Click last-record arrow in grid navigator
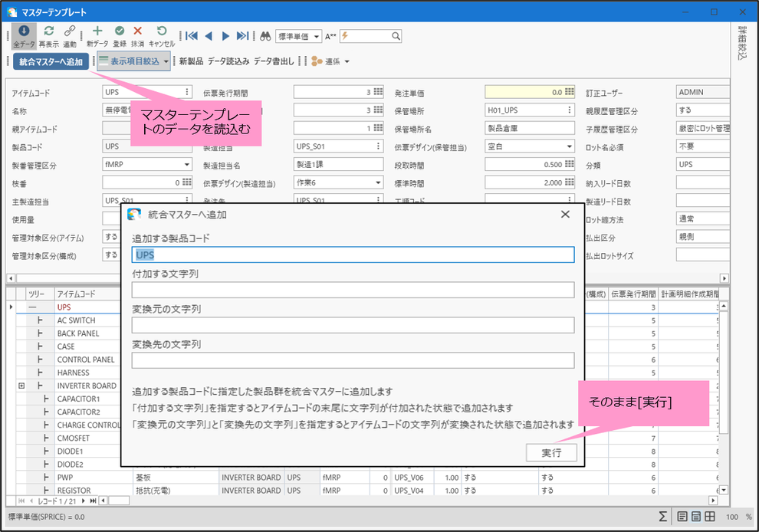 click(x=93, y=501)
